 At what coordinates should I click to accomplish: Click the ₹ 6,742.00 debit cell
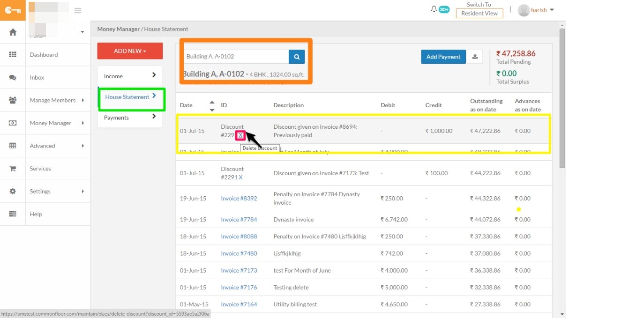click(394, 220)
